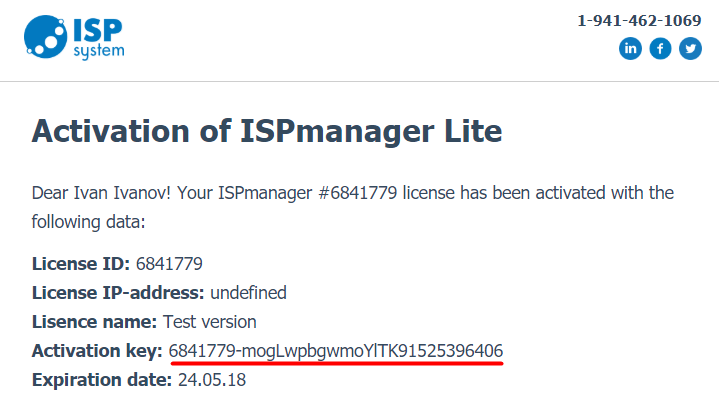
Task: Click the 'License IP-address:' label
Action: coord(118,293)
